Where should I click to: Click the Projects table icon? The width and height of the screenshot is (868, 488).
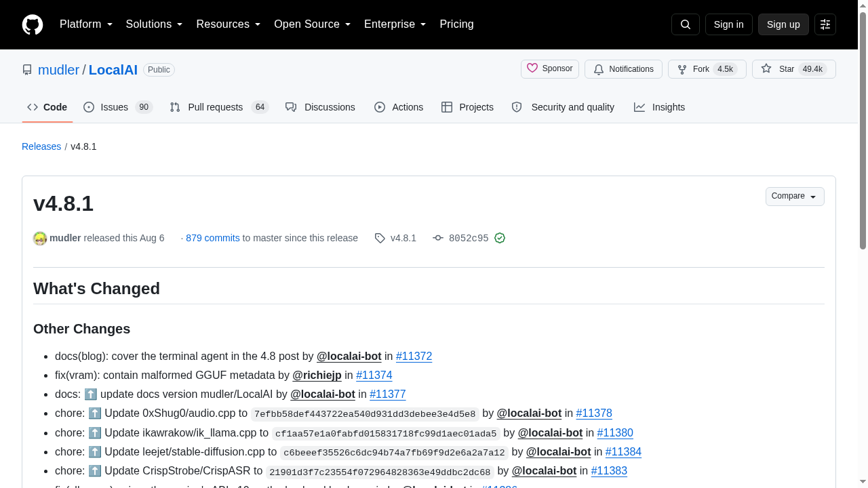point(447,107)
